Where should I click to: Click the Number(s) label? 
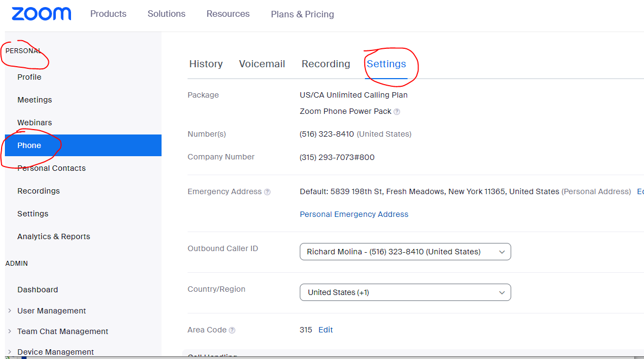click(x=207, y=134)
